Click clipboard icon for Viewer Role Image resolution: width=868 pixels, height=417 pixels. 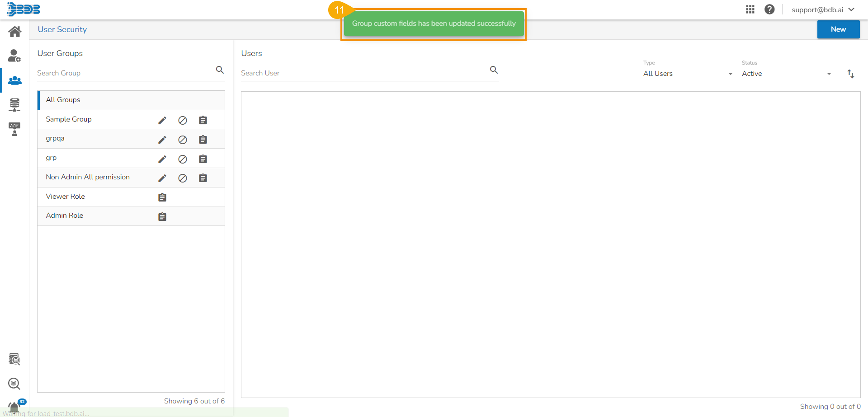162,197
